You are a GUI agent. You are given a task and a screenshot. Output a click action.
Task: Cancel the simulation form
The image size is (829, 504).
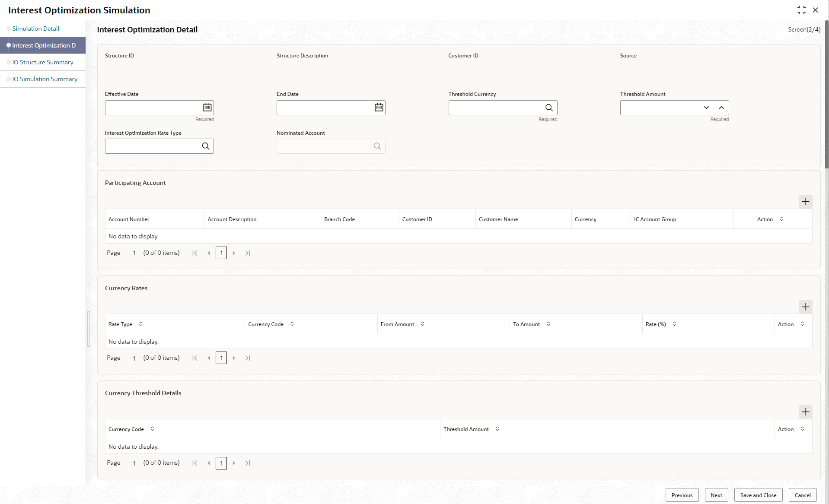[x=803, y=495]
